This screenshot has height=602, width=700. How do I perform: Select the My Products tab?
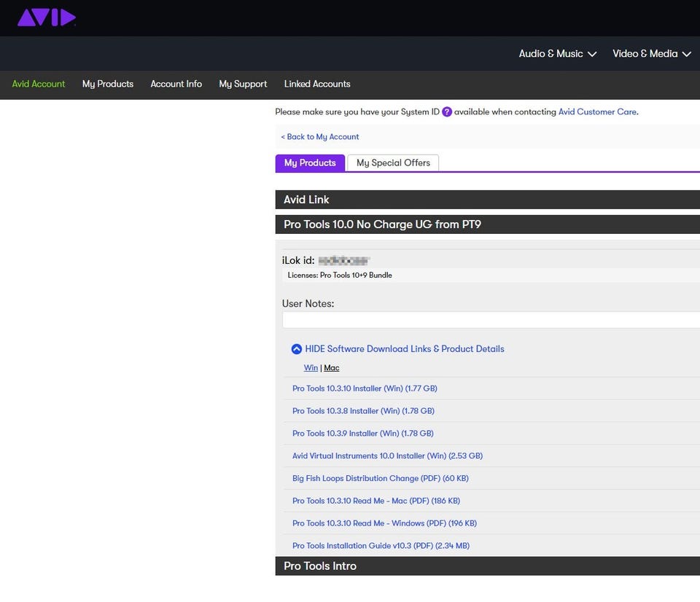click(310, 163)
